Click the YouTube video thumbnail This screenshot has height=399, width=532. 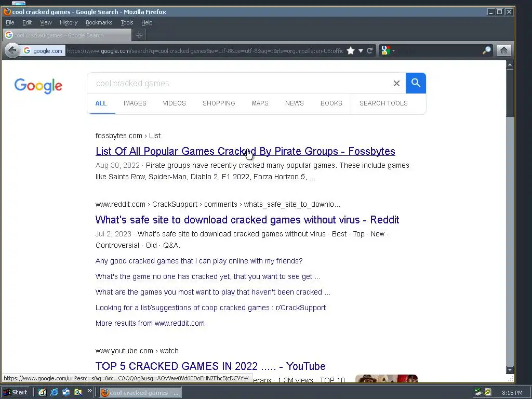(x=387, y=378)
